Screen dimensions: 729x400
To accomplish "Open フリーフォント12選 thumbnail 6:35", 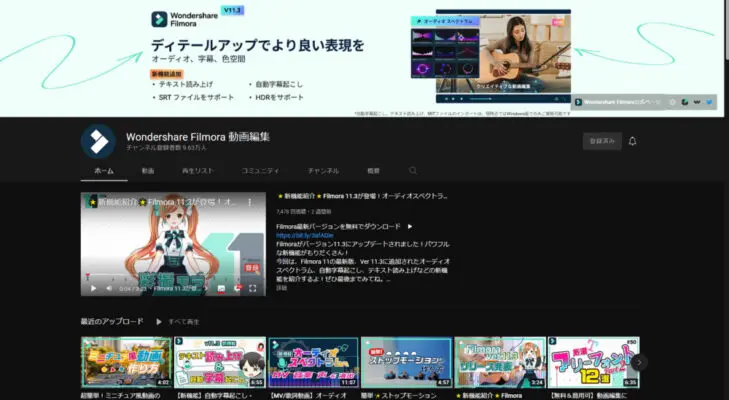I will click(x=594, y=362).
